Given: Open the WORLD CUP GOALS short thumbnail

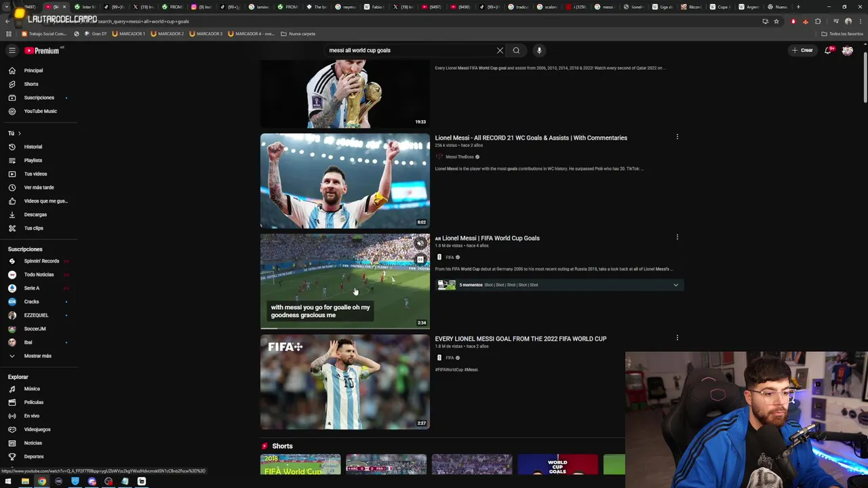Looking at the screenshot, I should [x=557, y=464].
